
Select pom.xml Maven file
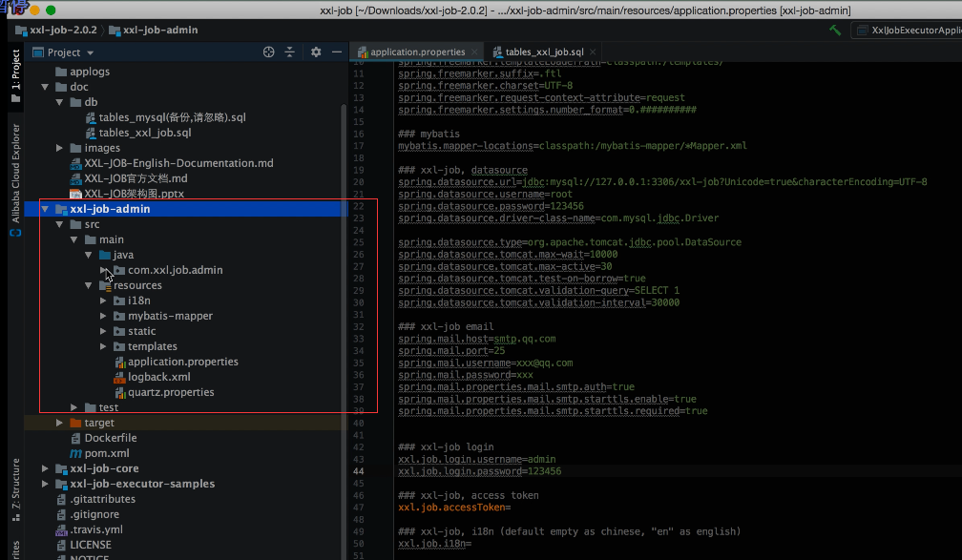[x=100, y=453]
